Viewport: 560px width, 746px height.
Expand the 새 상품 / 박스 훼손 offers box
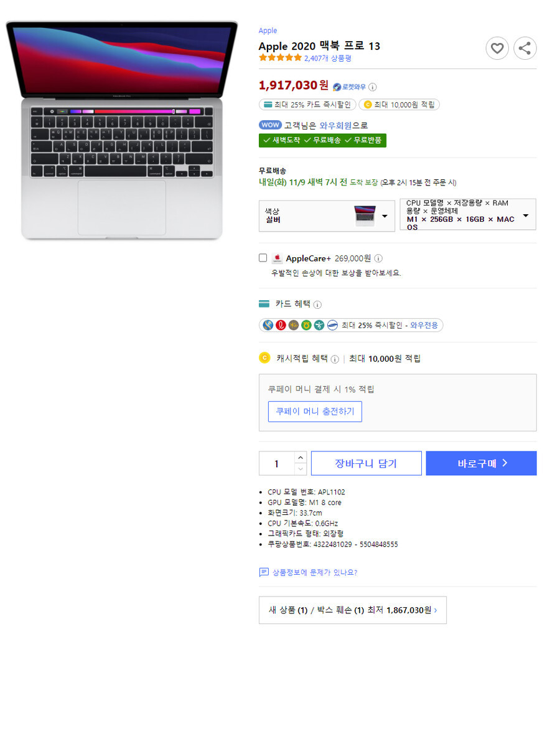coord(353,610)
